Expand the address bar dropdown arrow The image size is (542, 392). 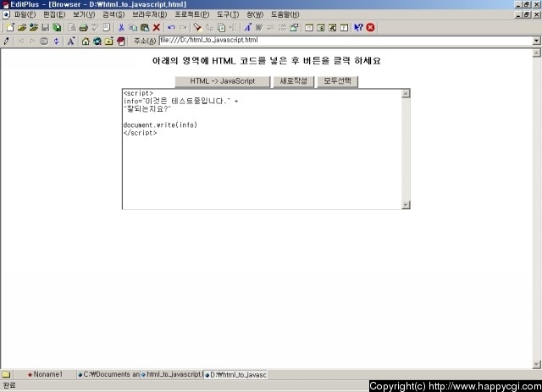click(536, 41)
